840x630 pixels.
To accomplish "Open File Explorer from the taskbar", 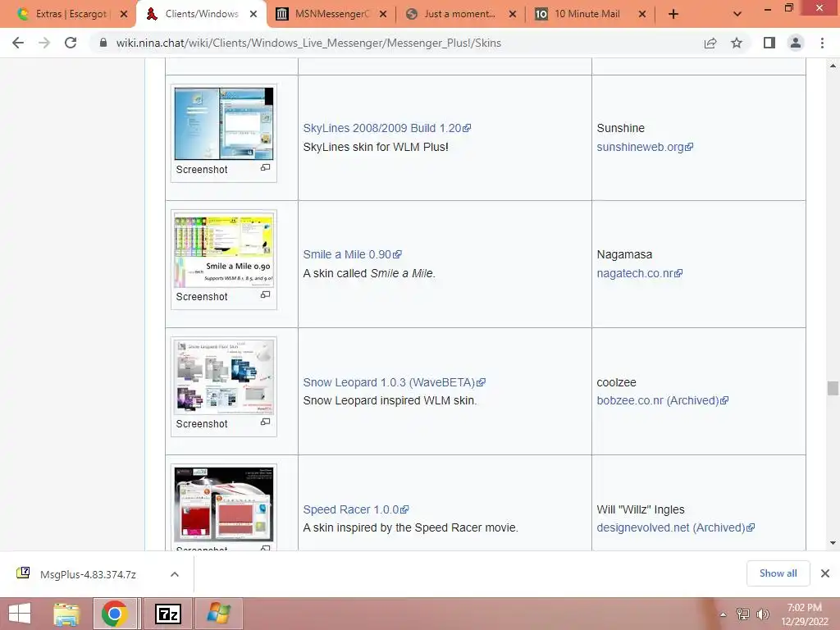I will pos(66,614).
